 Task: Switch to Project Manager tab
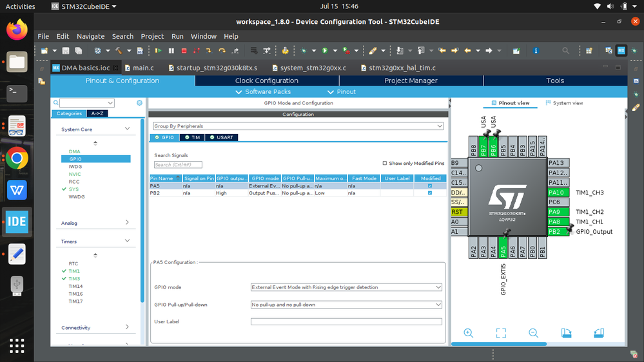point(411,81)
